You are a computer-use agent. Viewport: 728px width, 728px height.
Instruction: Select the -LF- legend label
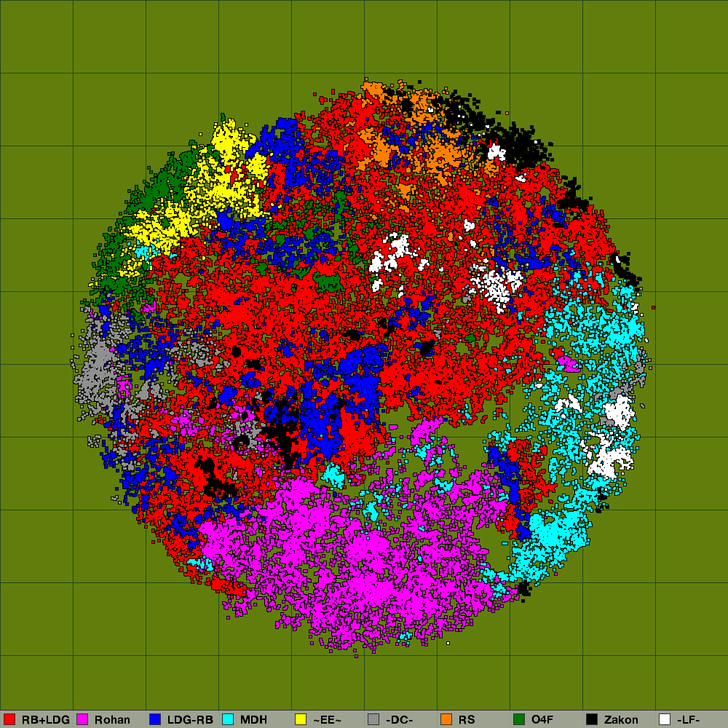tap(688, 720)
